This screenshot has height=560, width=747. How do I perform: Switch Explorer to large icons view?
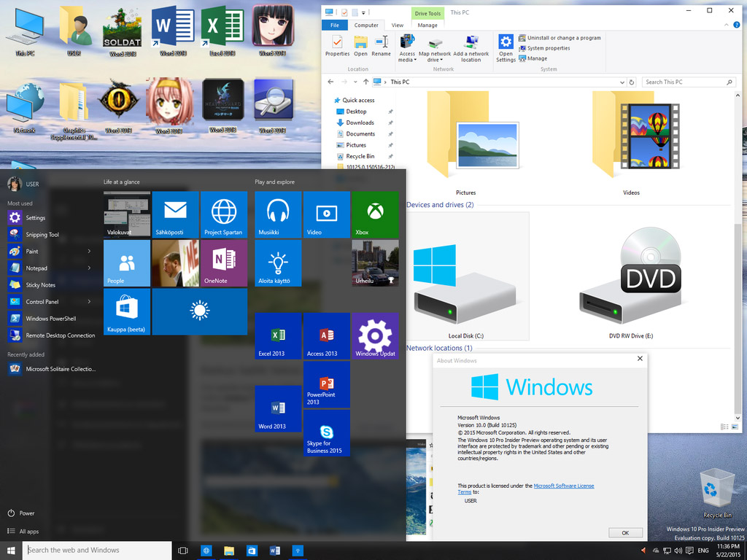tap(735, 427)
